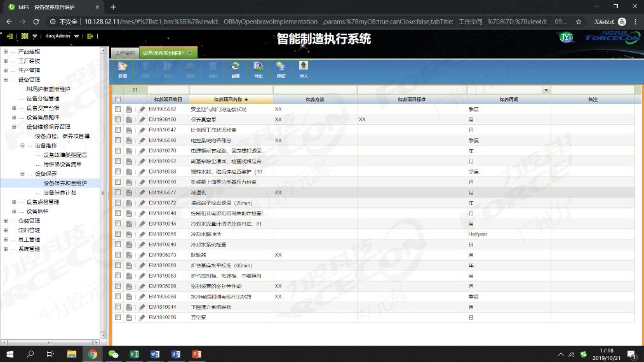Click the green navigation icon next to duojAdmin
The height and width of the screenshot is (362, 644).
(25, 36)
